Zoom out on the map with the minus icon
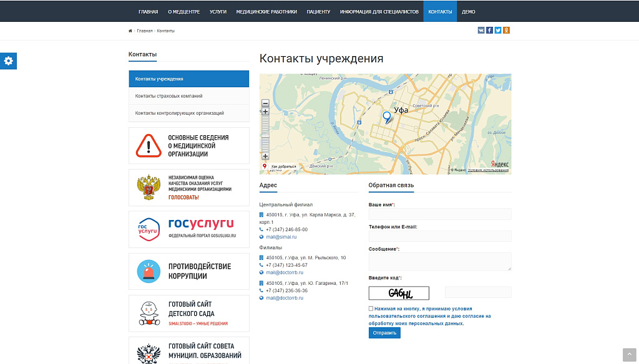 [266, 103]
